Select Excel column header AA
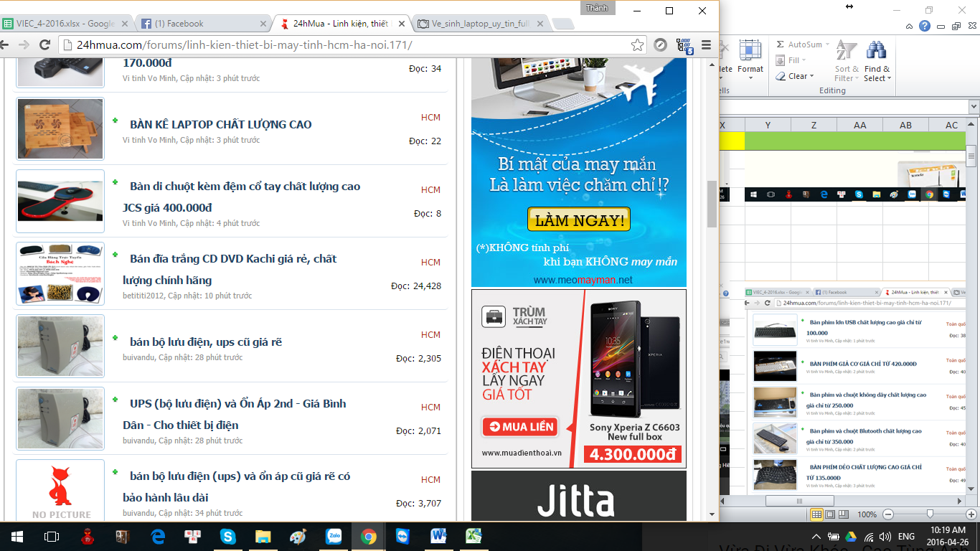980x551 pixels. click(859, 125)
